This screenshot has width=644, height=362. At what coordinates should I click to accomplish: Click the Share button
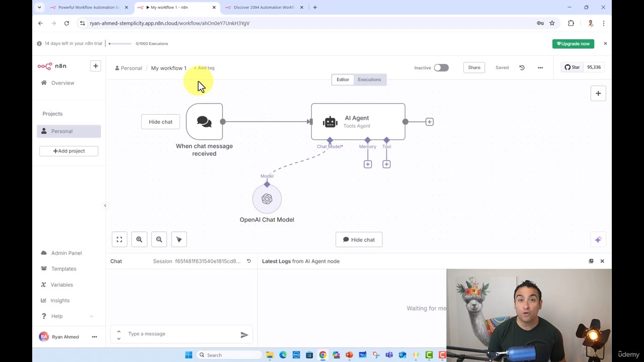pyautogui.click(x=474, y=67)
